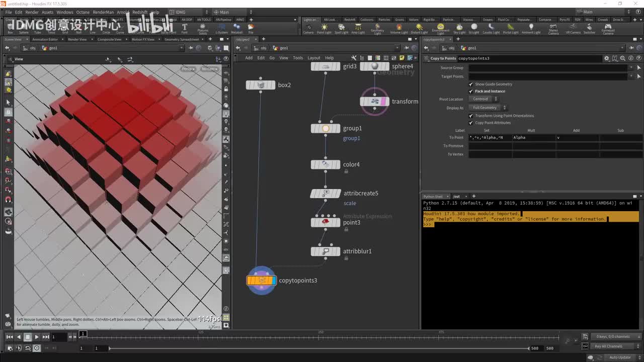Add a Point Light from the shelf

click(324, 28)
